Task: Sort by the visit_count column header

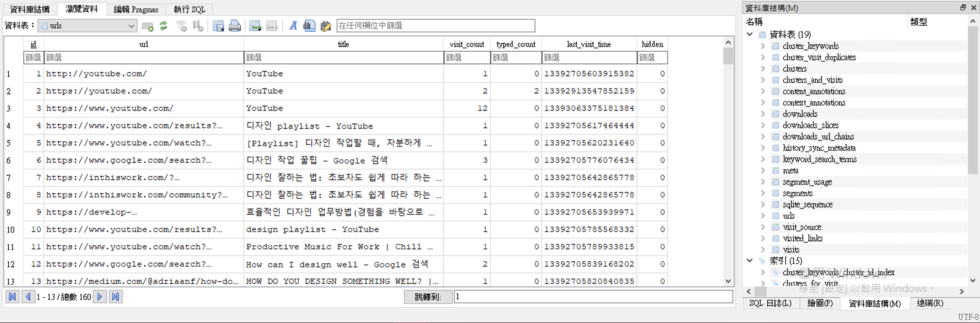Action: [x=467, y=45]
